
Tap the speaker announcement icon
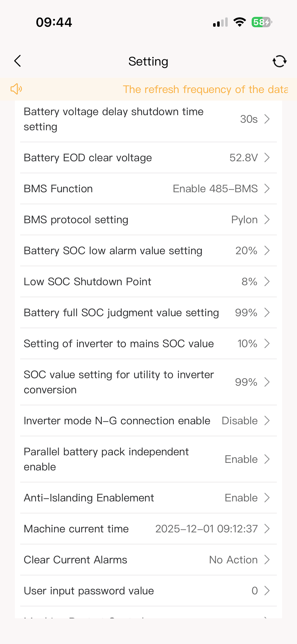(16, 89)
